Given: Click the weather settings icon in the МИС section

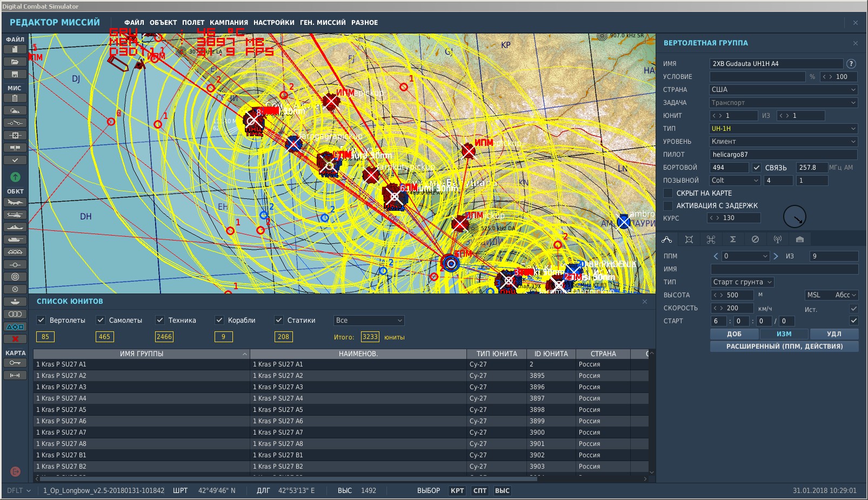Looking at the screenshot, I should [15, 110].
